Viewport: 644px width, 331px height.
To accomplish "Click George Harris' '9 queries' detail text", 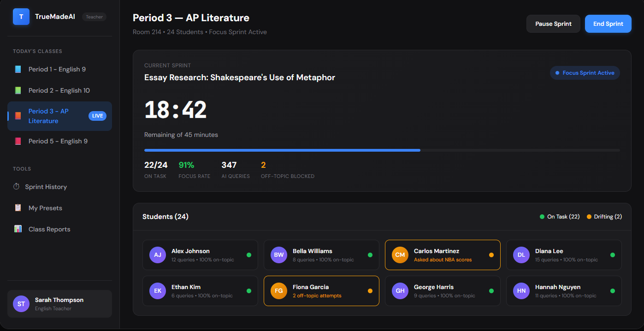I will pos(444,296).
